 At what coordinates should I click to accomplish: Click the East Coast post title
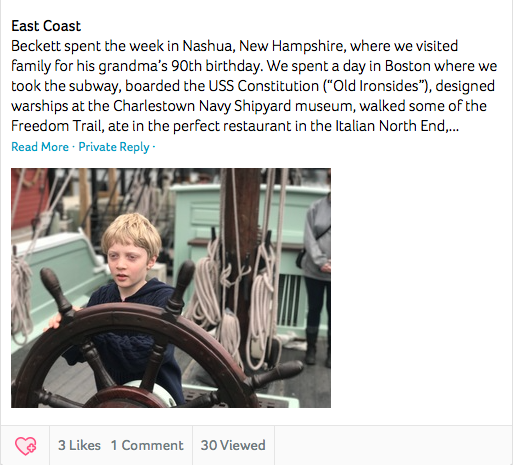coord(46,26)
